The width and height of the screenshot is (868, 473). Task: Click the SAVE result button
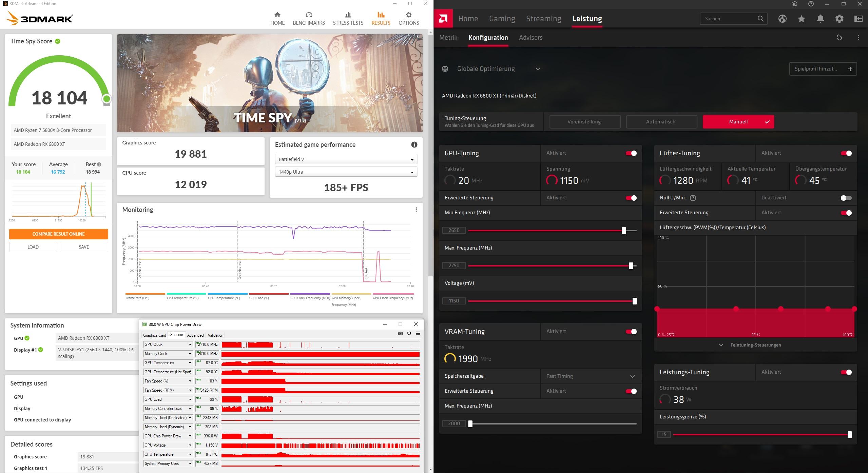[x=84, y=247]
